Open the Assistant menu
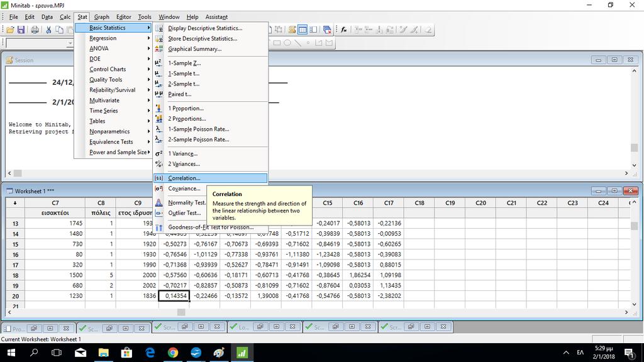Viewport: 644px width, 362px height. click(216, 17)
